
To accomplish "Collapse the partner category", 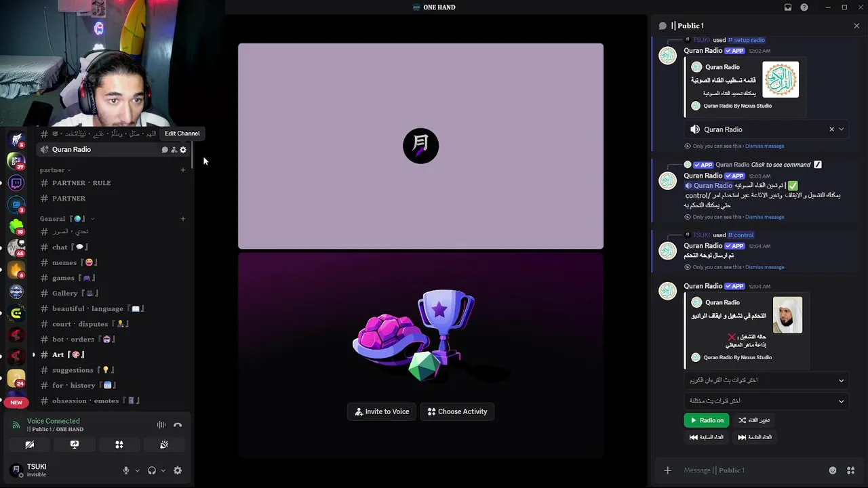I will pyautogui.click(x=56, y=170).
